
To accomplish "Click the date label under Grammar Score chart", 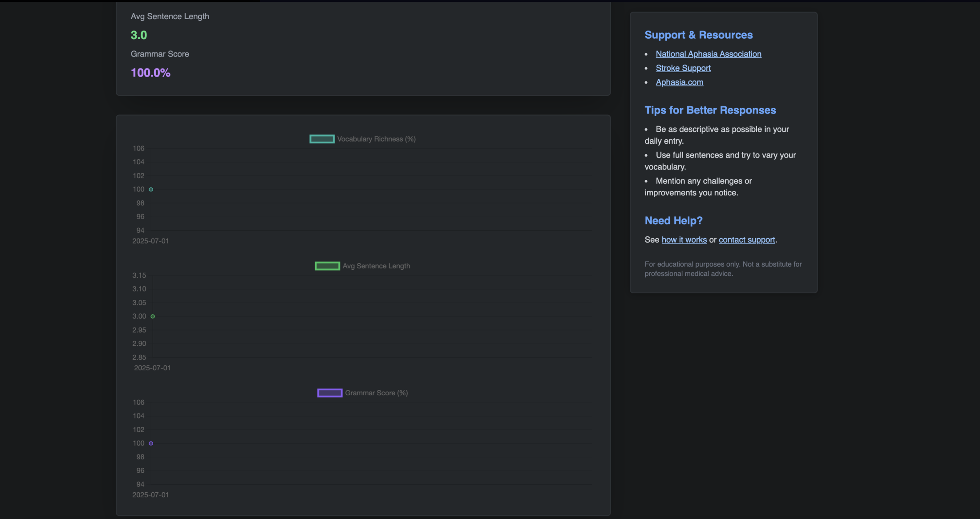I will (x=150, y=495).
